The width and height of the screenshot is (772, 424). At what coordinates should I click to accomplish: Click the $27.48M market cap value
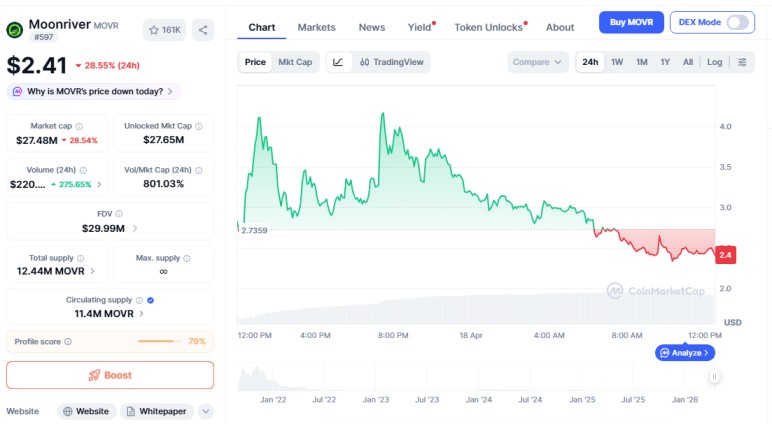[37, 140]
